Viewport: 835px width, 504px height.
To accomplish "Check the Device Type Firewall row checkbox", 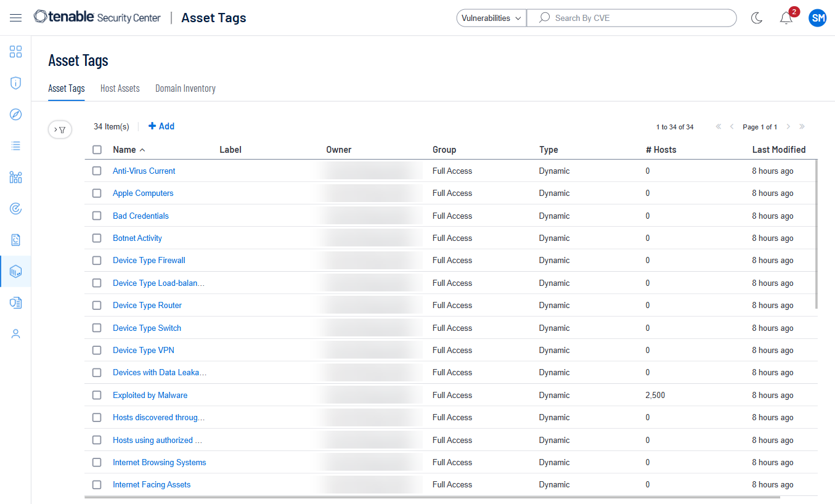I will [x=97, y=260].
